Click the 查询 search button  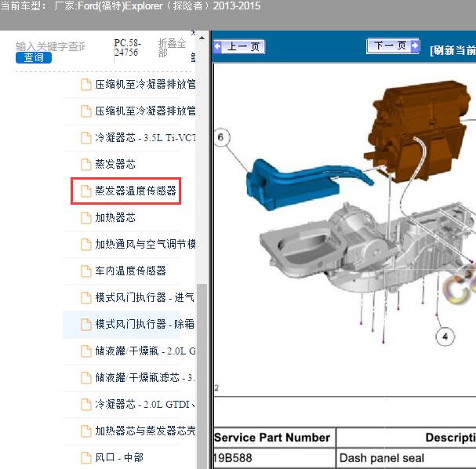click(x=34, y=57)
